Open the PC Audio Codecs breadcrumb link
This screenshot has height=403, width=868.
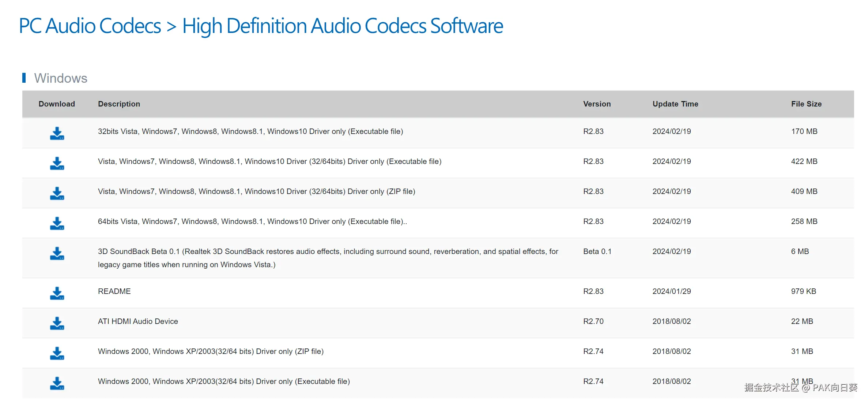pos(90,26)
